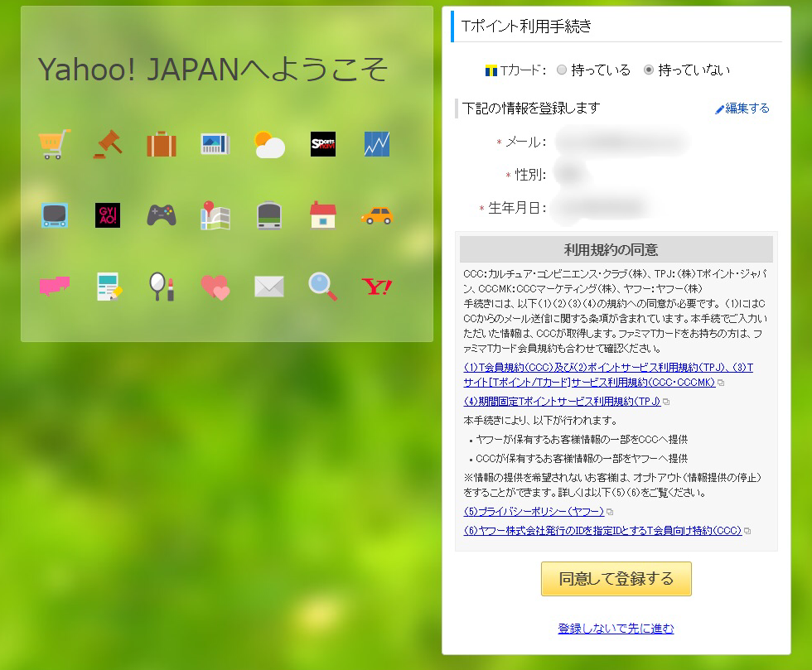Viewport: 812px width, 670px height.
Task: Open the news newspaper icon
Action: [x=215, y=144]
